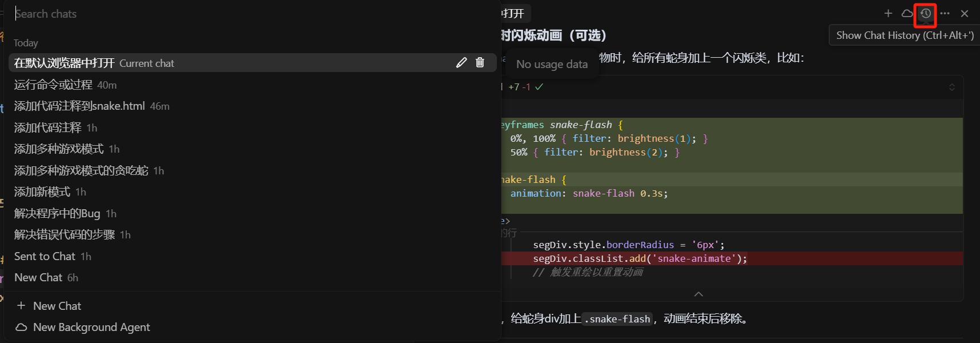Open the 添加新模式 chat
The height and width of the screenshot is (343, 980).
click(42, 192)
